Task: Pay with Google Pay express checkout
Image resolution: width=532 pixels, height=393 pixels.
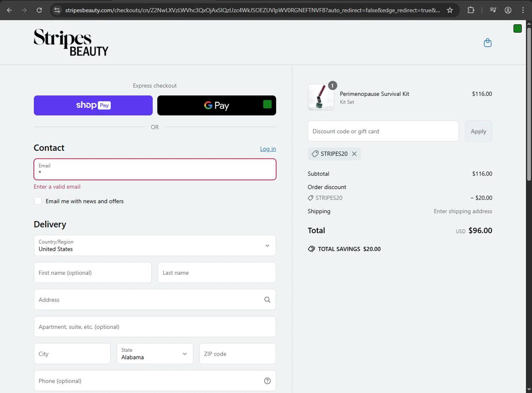Action: [x=217, y=105]
